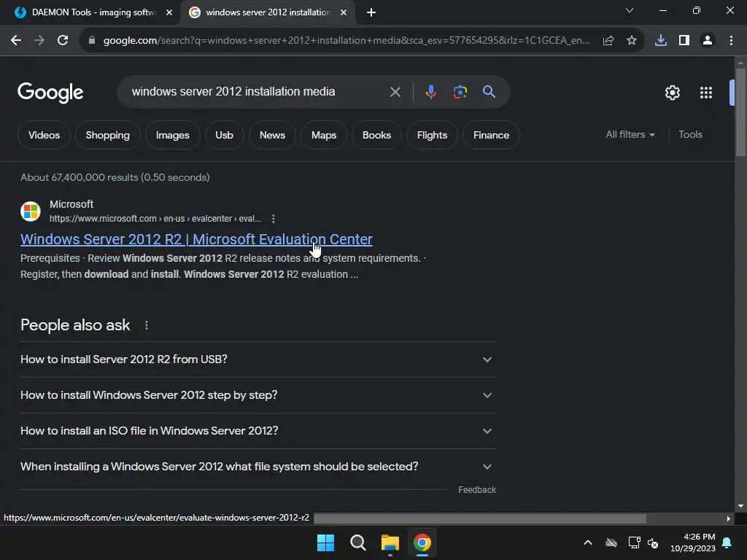Show hidden tray icons
Image resolution: width=747 pixels, height=560 pixels.
(x=588, y=542)
